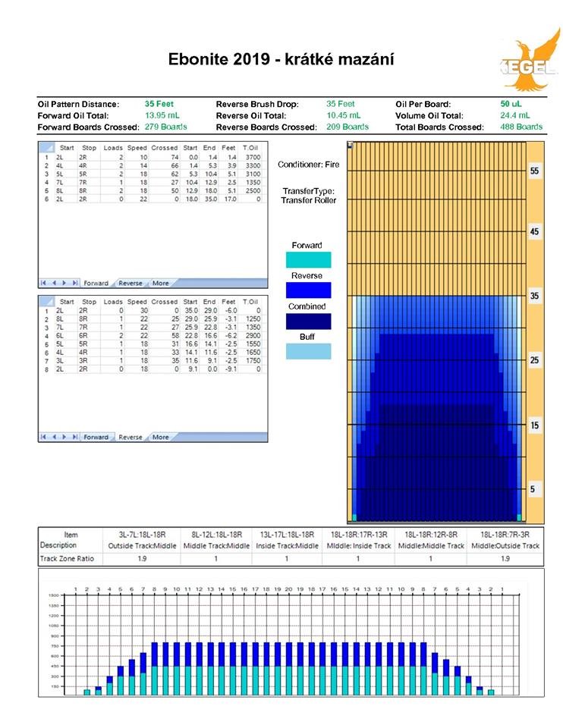Click Forward Boards Crossed value 279 Boards
563x728 pixels.
(x=166, y=127)
